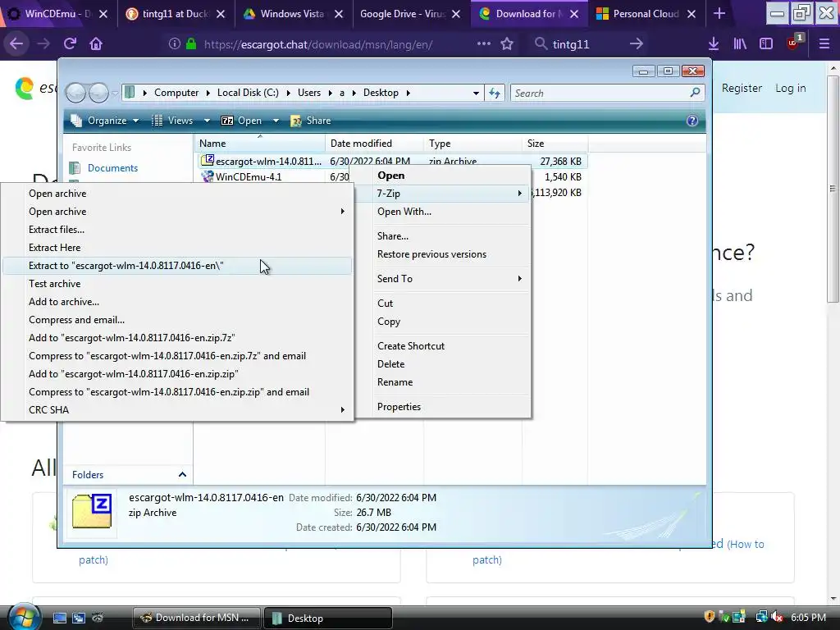This screenshot has height=630, width=840.
Task: Open Firefox library icon
Action: click(x=740, y=44)
